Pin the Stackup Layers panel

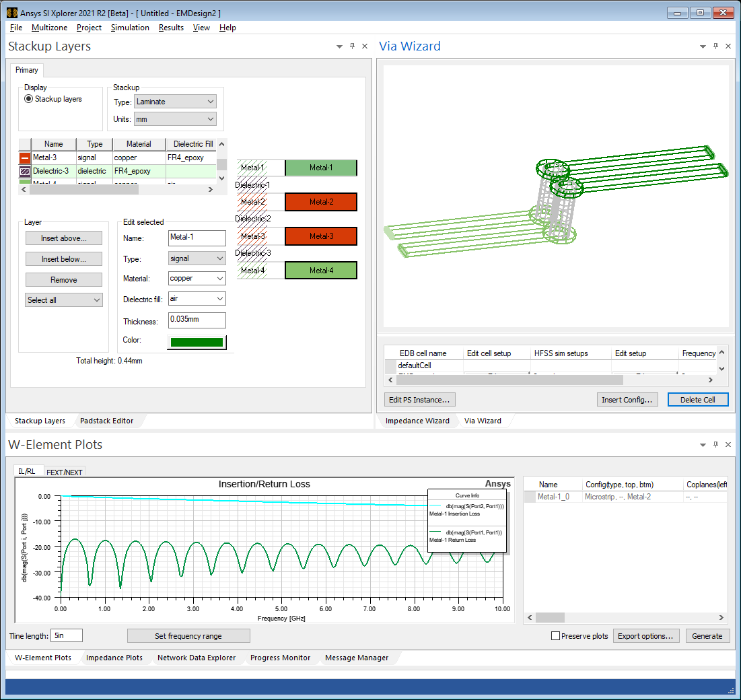point(352,46)
